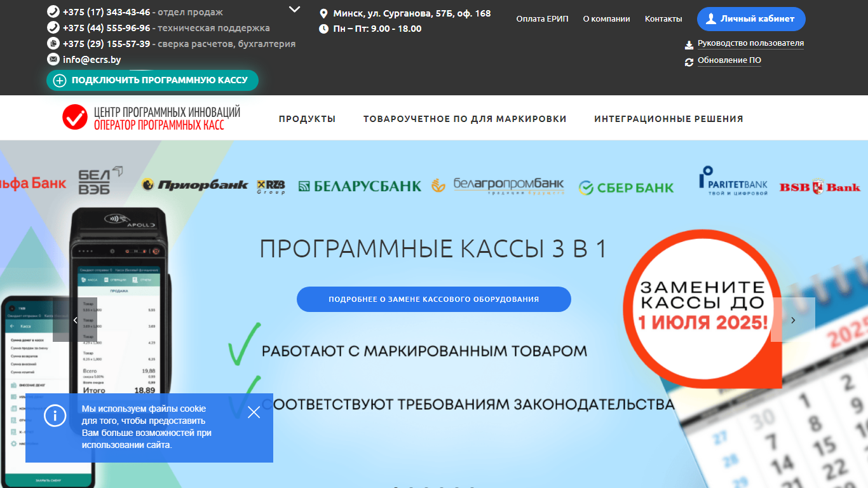The height and width of the screenshot is (488, 868).
Task: Click the address Минск, ул. Сурганова, 57Б
Action: click(x=412, y=13)
